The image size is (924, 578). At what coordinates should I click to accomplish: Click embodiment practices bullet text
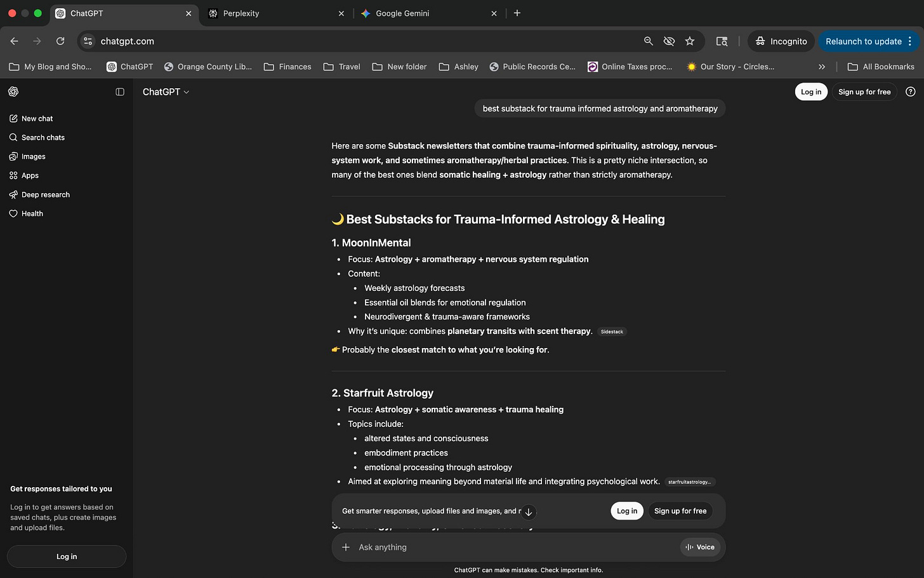(x=406, y=453)
